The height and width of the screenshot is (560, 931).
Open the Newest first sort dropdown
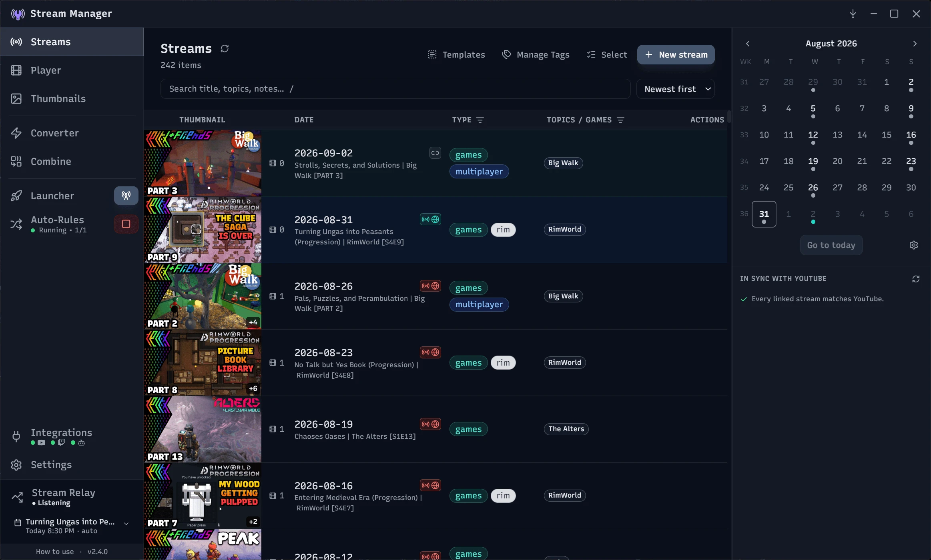tap(676, 89)
